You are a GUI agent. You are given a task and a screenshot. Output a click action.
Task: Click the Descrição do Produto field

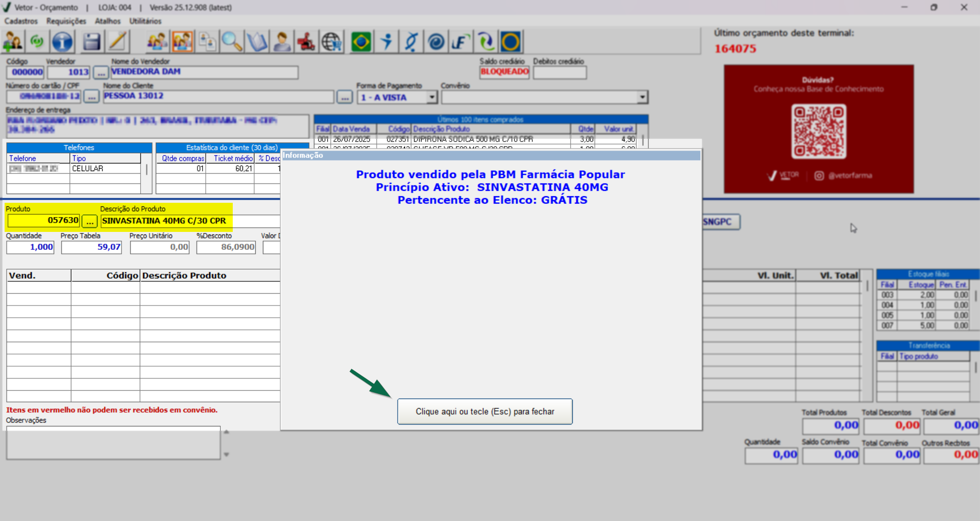tap(191, 221)
